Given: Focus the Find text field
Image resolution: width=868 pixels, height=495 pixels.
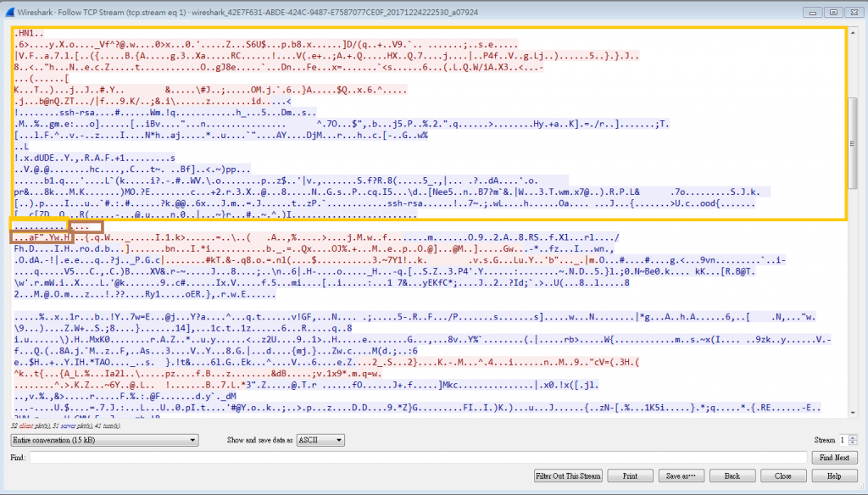Looking at the screenshot, I should 418,458.
